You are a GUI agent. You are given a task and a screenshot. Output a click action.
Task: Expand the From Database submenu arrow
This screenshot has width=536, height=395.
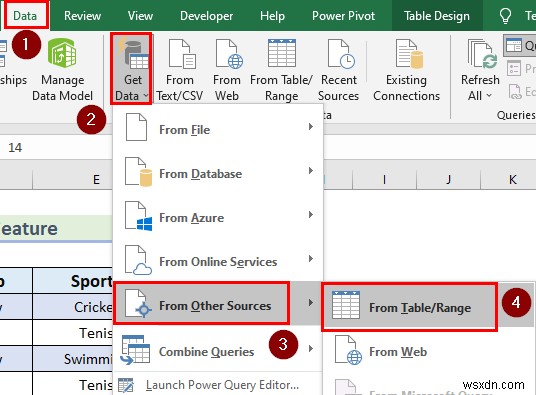click(310, 171)
